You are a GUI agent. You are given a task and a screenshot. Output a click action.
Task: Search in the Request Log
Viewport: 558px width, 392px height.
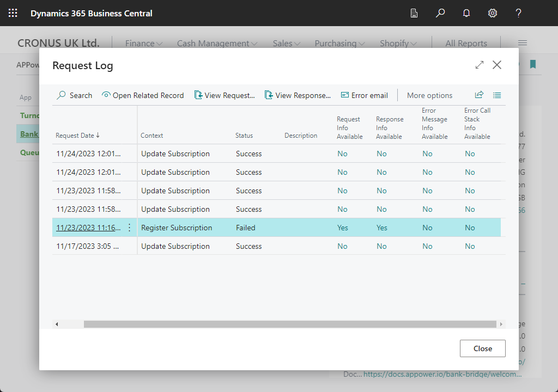coord(75,95)
